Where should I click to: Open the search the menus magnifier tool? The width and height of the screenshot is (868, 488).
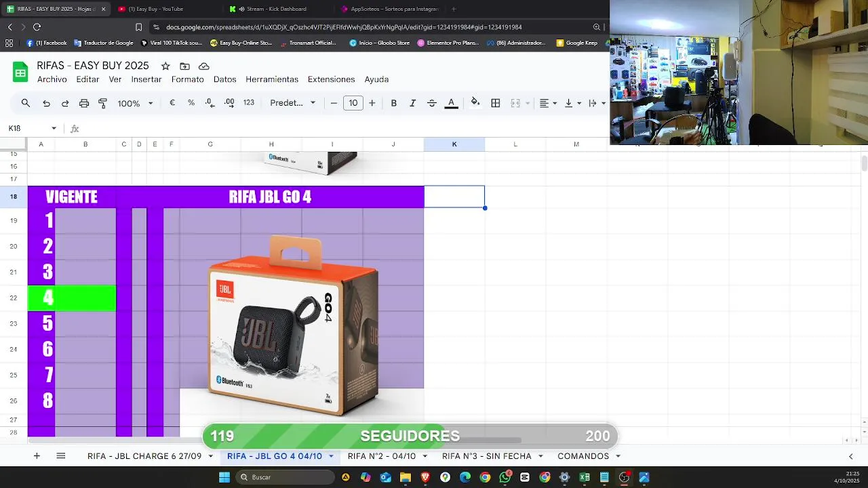(x=26, y=103)
